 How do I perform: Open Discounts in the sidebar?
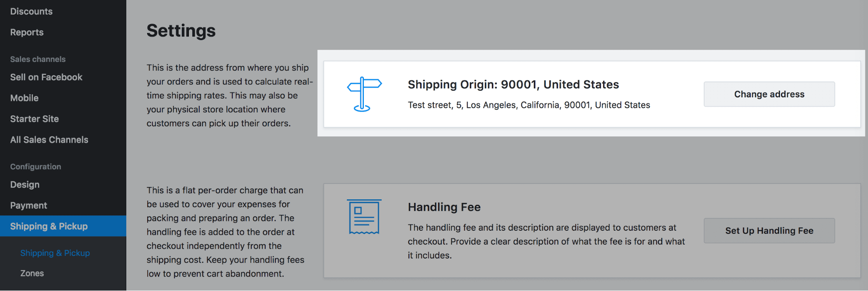(x=31, y=11)
